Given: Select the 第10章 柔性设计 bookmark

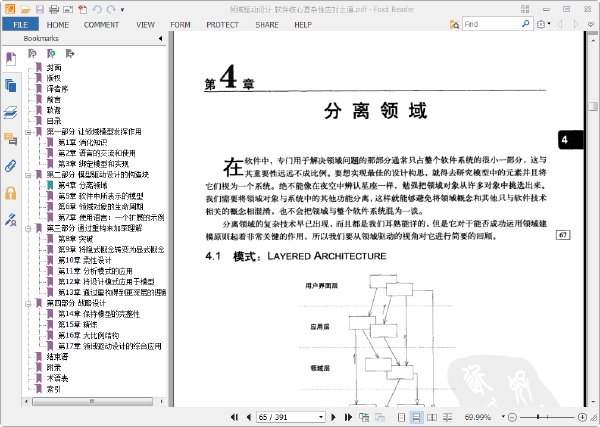Looking at the screenshot, I should 85,260.
